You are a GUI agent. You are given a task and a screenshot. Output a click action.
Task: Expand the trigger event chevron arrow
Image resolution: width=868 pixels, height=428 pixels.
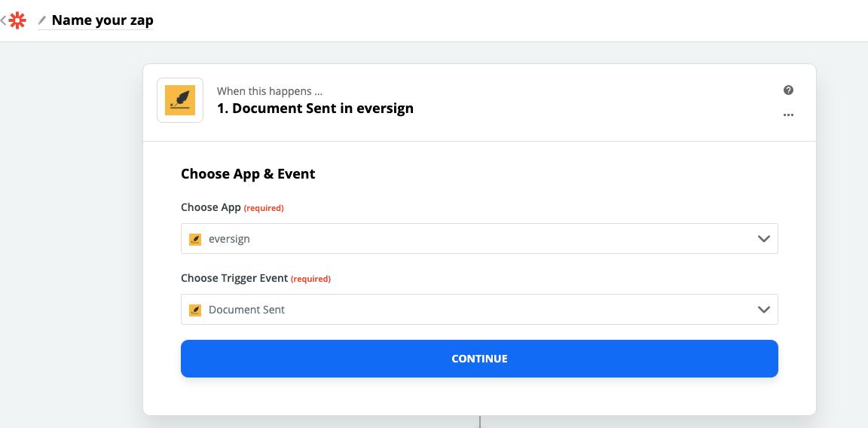(x=763, y=310)
